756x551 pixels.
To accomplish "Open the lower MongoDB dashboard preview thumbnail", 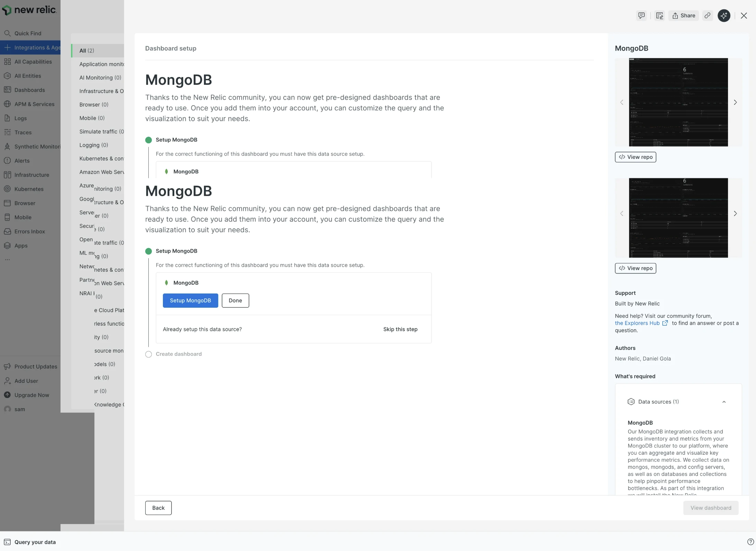I will pos(679,218).
